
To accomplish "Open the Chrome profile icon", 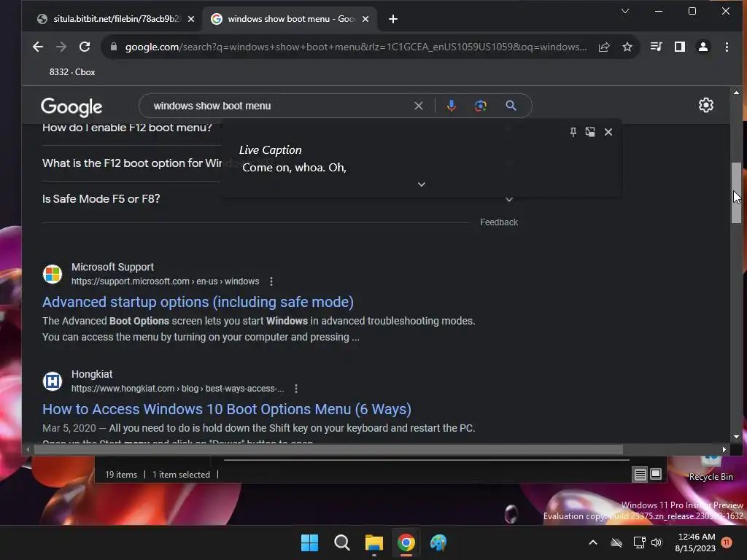I will click(x=703, y=47).
